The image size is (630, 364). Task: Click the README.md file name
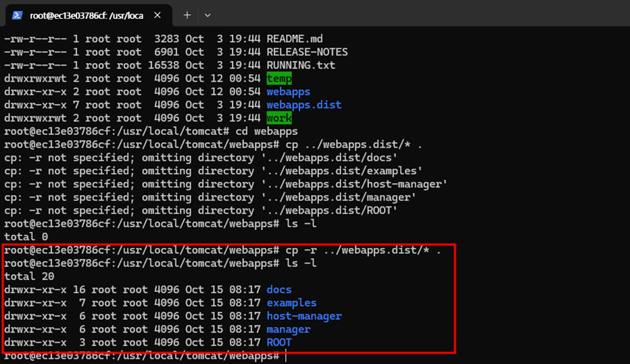point(294,39)
